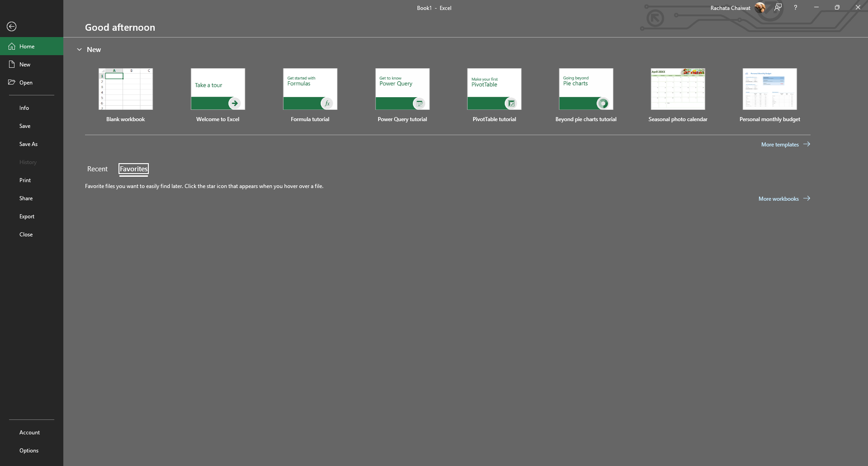Screen dimensions: 868x466
Task: Go to Home in backstage menu
Action: click(32, 46)
